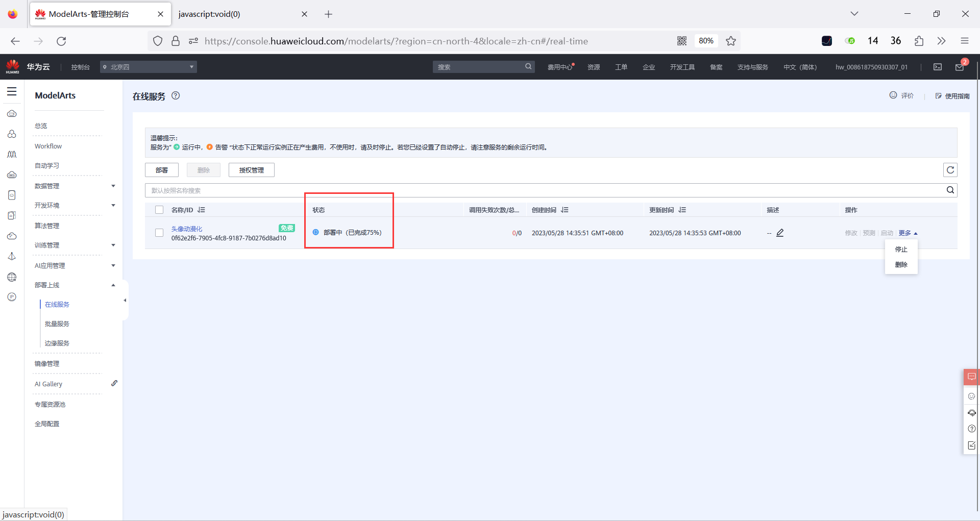Viewport: 980px width, 521px height.
Task: Sort by 创建时间 using its sort icon
Action: click(x=565, y=210)
